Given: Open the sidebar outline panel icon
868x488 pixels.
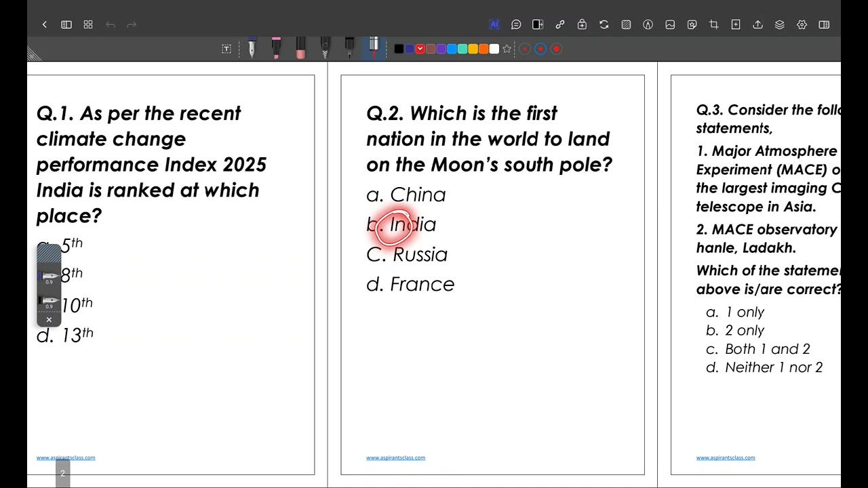Looking at the screenshot, I should click(66, 24).
